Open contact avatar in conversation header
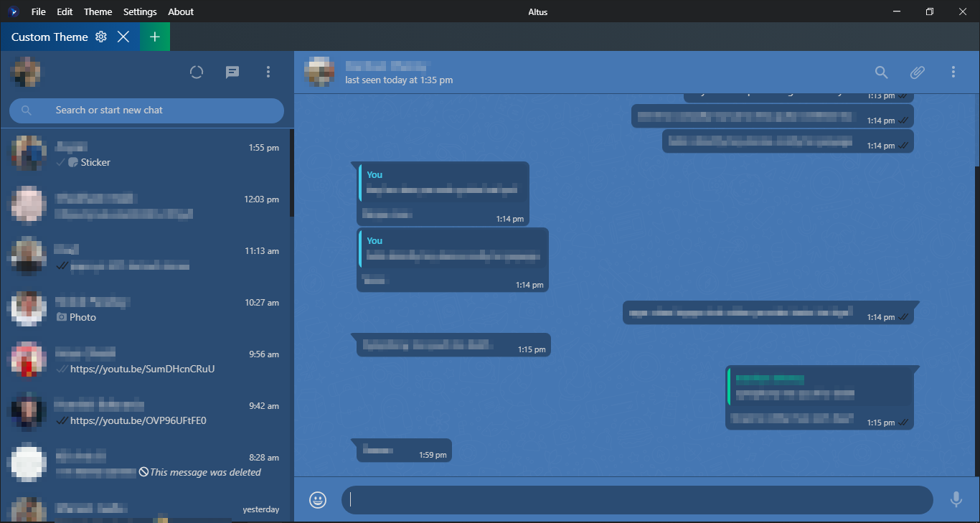 pyautogui.click(x=319, y=72)
